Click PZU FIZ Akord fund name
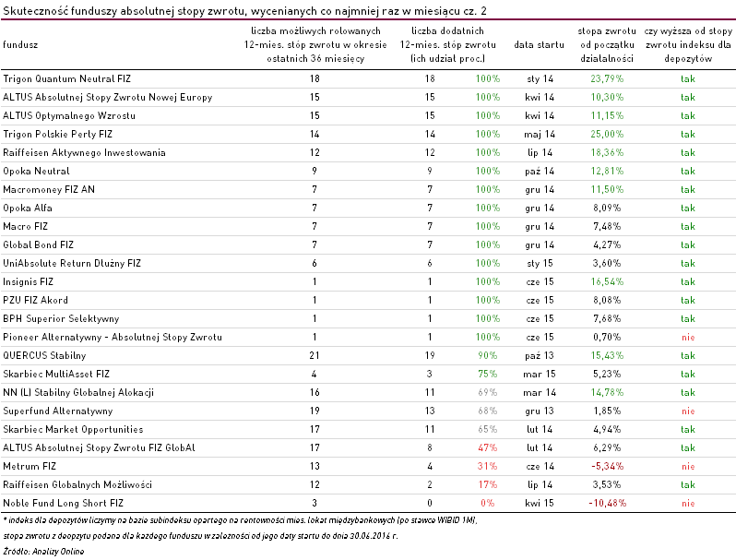The width and height of the screenshot is (736, 560). click(x=35, y=300)
